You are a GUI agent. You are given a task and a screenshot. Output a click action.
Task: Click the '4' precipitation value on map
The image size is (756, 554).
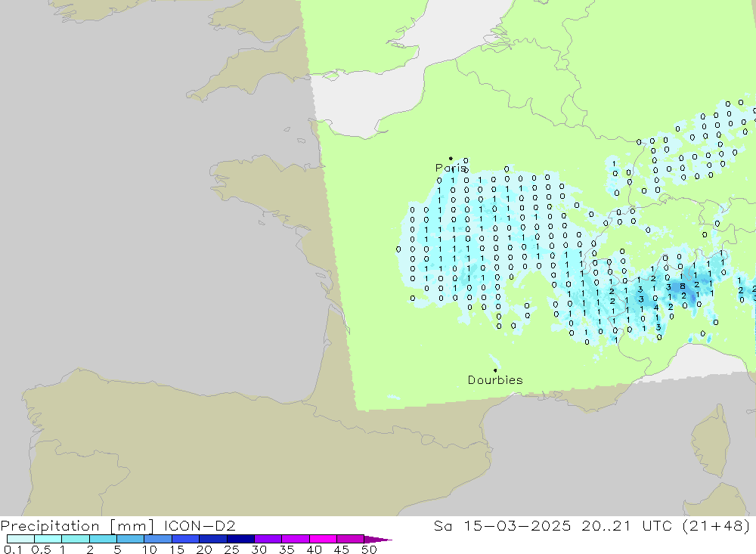point(656,308)
